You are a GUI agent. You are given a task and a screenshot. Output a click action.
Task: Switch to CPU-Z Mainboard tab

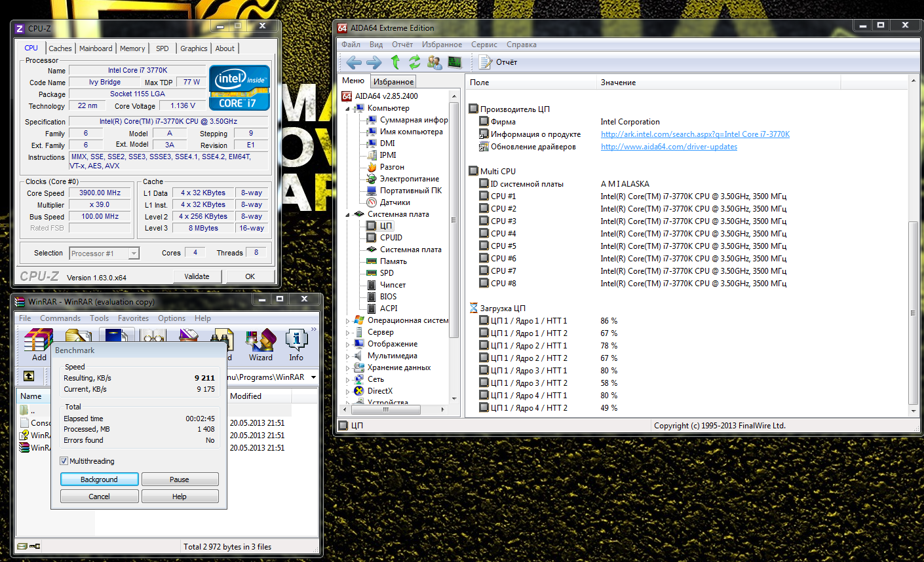click(x=96, y=48)
